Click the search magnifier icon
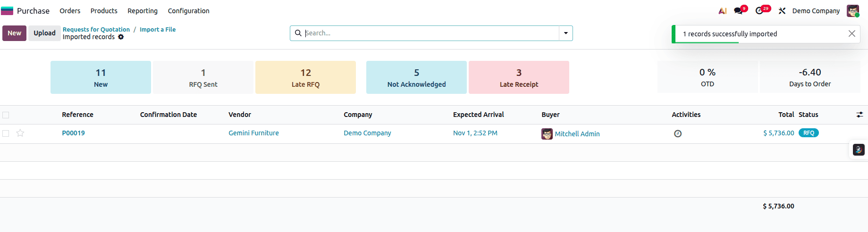The height and width of the screenshot is (232, 868). pyautogui.click(x=298, y=33)
